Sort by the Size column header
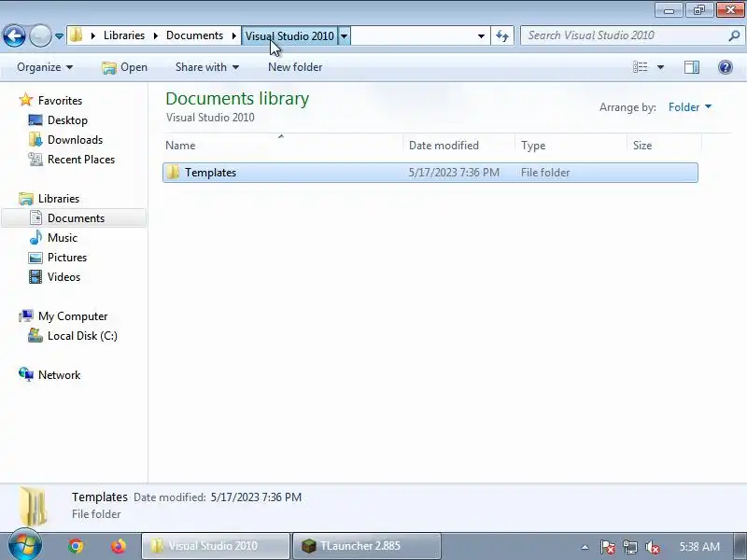 pyautogui.click(x=665, y=146)
